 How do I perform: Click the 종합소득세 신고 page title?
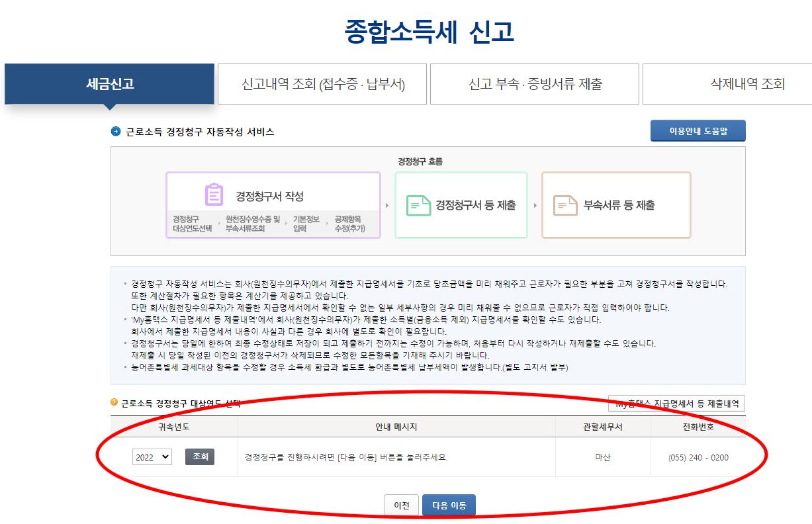tap(429, 32)
